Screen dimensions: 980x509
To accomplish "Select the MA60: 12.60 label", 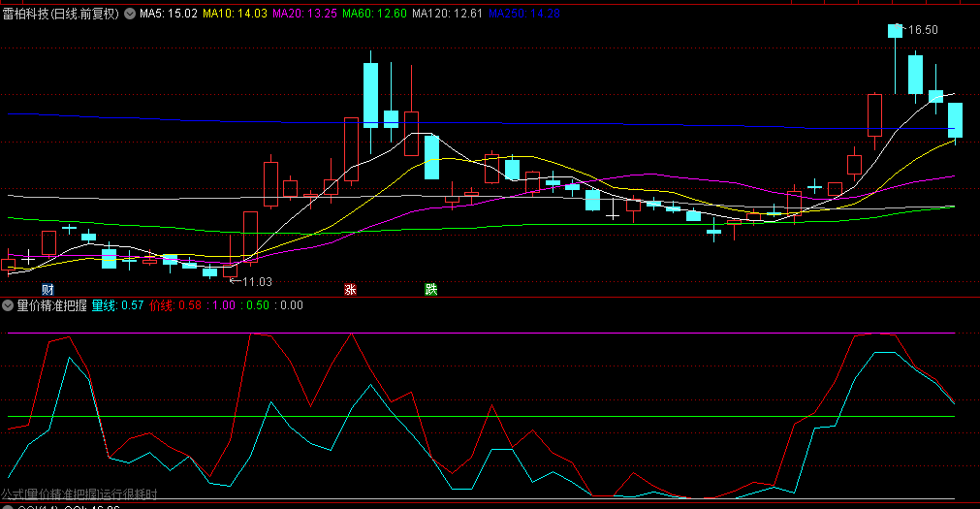I will (374, 14).
